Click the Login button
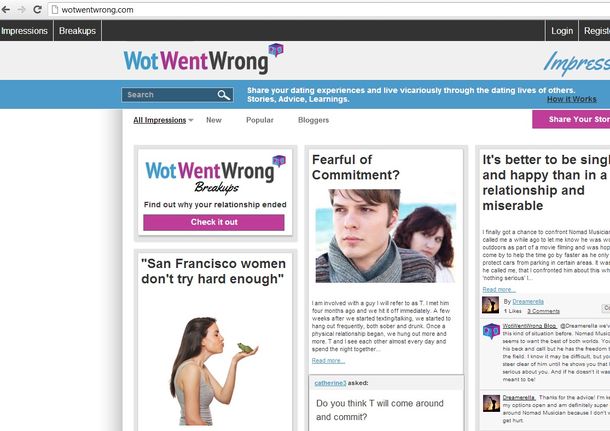Screen dimensions: 610x431 (562, 31)
